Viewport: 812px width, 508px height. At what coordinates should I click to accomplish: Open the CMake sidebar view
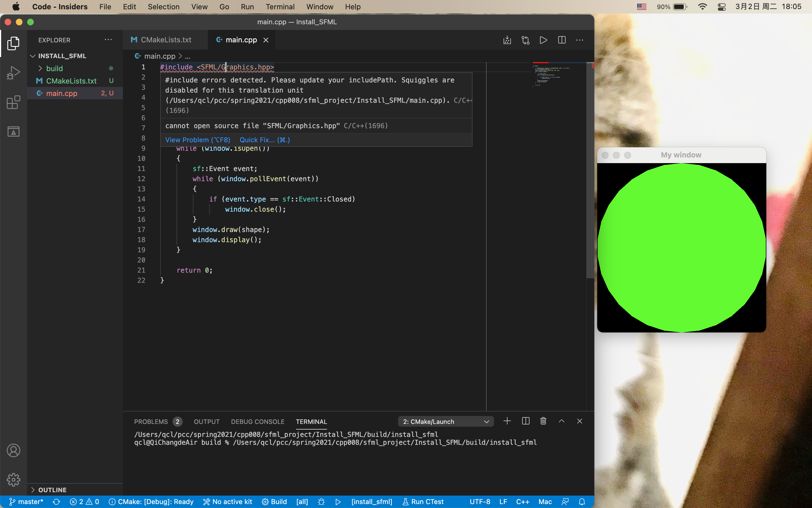pyautogui.click(x=14, y=131)
